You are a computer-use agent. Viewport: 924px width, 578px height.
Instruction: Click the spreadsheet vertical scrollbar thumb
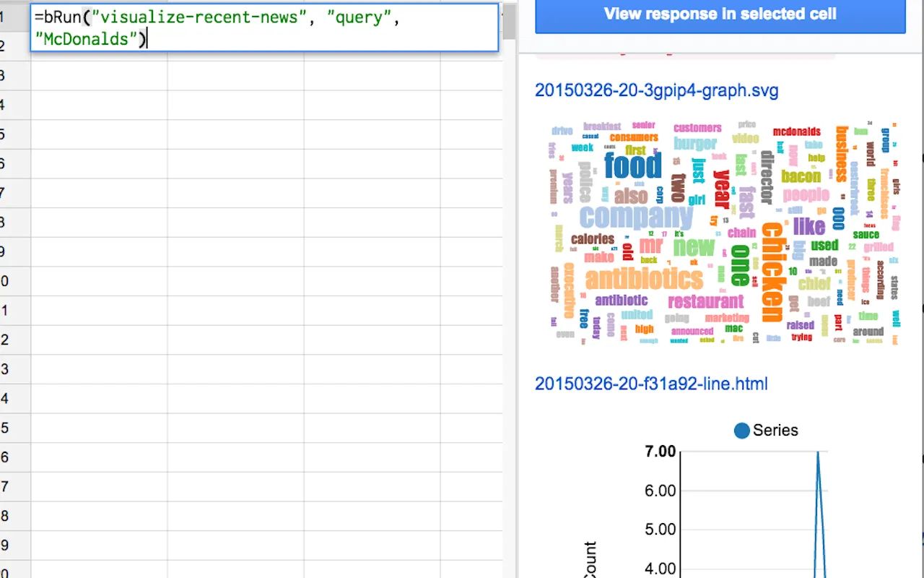509,21
